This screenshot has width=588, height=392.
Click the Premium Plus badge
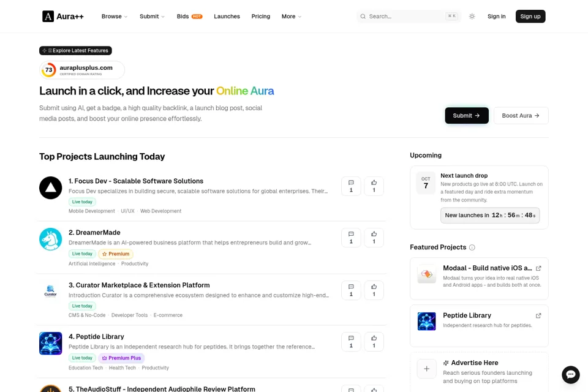[121, 358]
